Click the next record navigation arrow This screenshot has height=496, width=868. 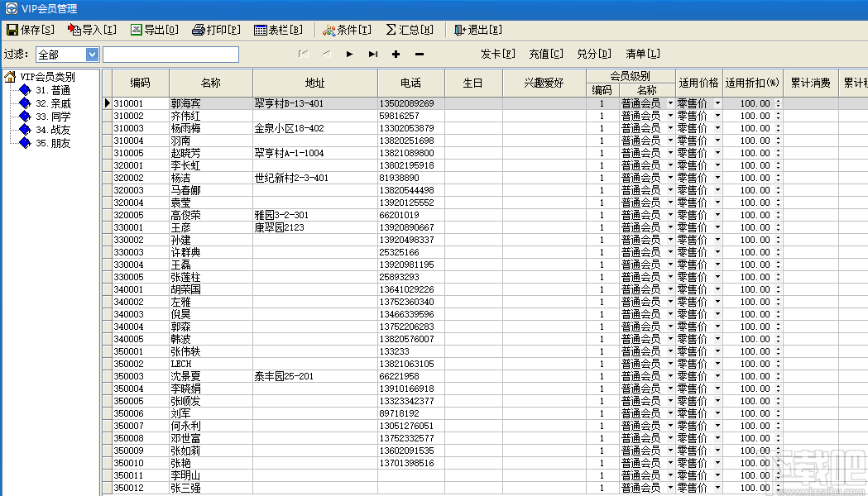[x=349, y=54]
